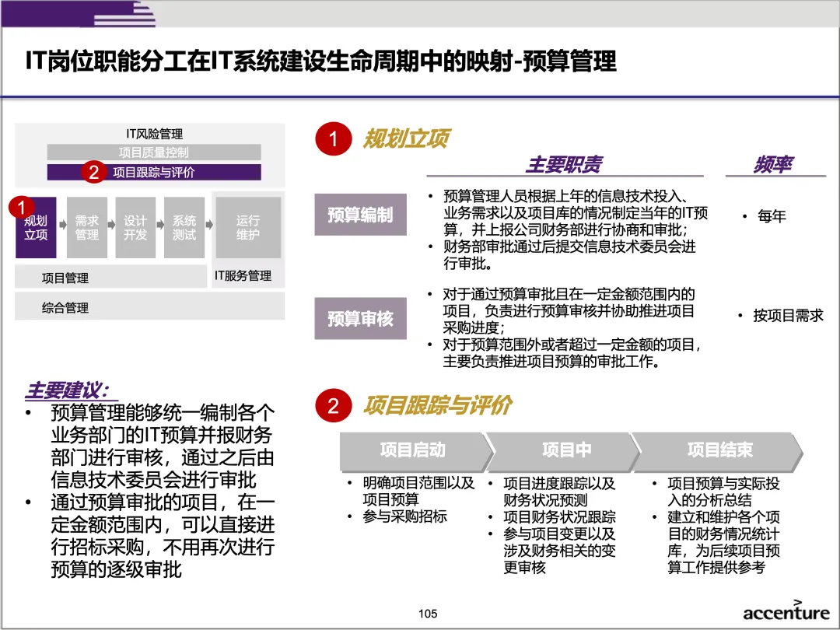Click the 项目质量控制 gray bar
Viewport: 840px width, 630px height.
tap(154, 152)
